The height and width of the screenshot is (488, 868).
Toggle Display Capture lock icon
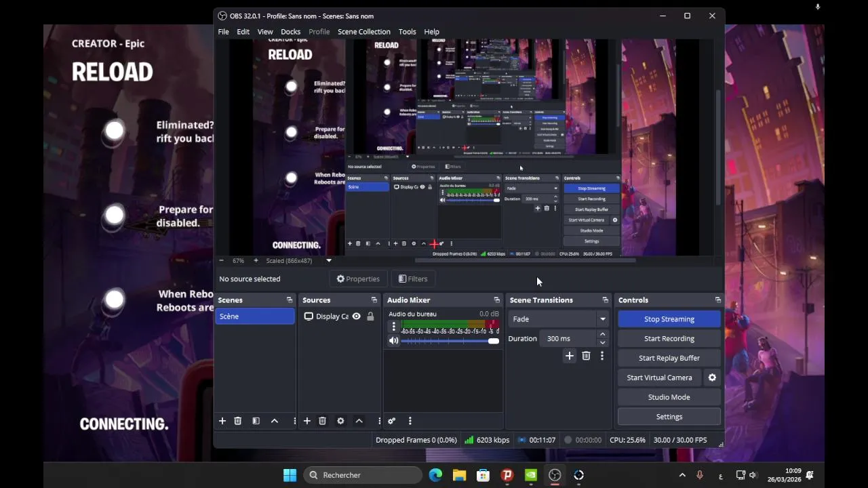[370, 317]
